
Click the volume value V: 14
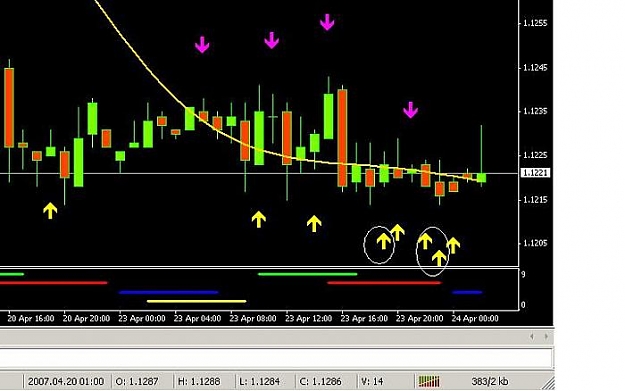[371, 381]
